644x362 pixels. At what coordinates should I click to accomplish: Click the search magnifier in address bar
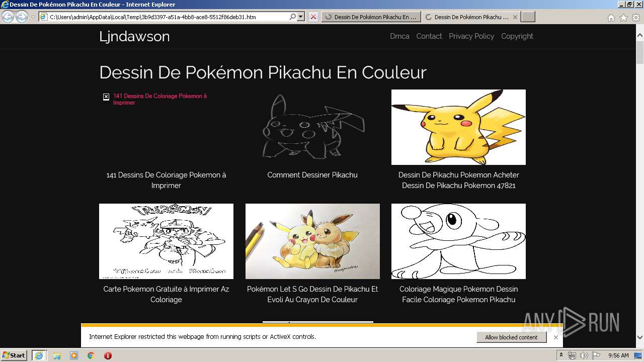click(x=293, y=17)
